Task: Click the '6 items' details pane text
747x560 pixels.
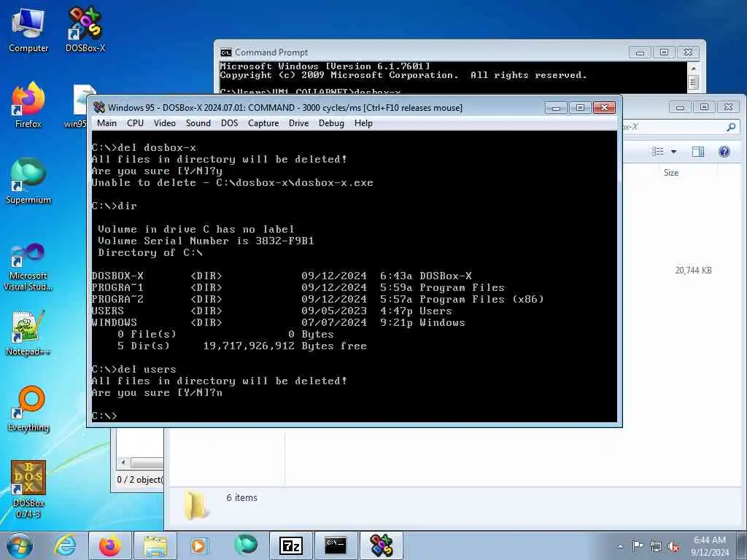Action: tap(242, 497)
